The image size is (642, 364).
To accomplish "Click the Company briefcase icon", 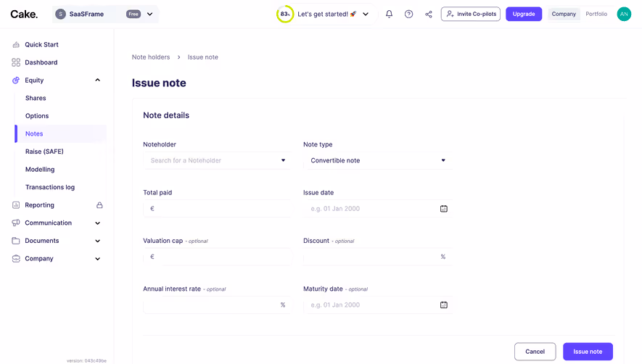I will pos(16,259).
